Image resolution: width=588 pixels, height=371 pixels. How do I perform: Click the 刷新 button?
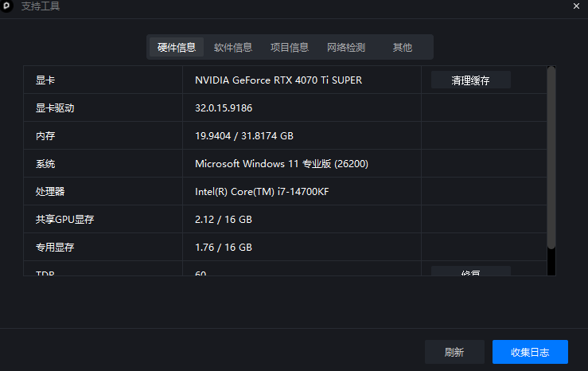454,352
